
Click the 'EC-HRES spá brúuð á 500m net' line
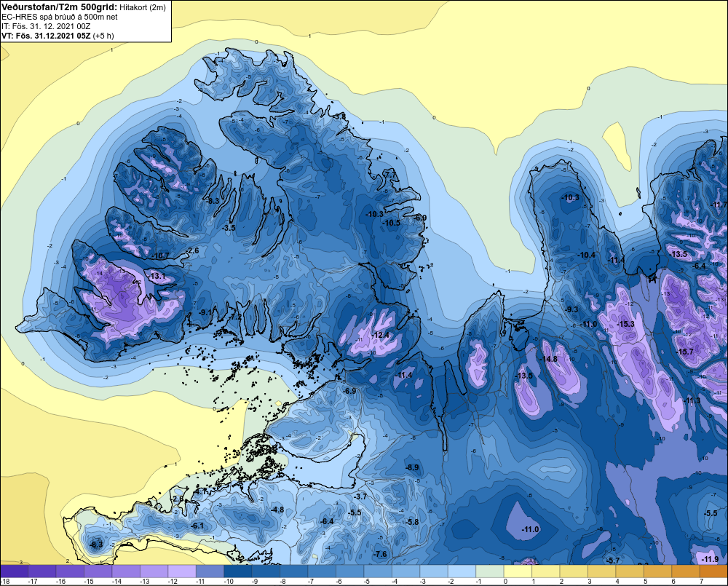[60, 17]
